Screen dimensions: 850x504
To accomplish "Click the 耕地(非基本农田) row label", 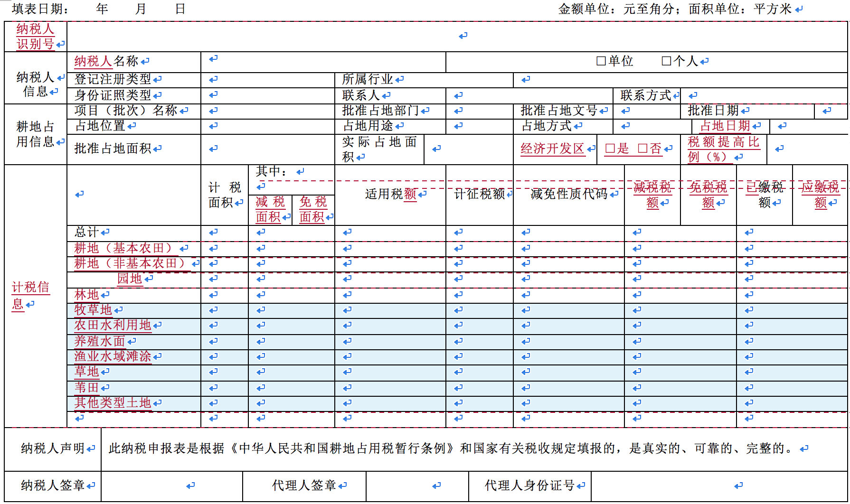I will tap(132, 263).
